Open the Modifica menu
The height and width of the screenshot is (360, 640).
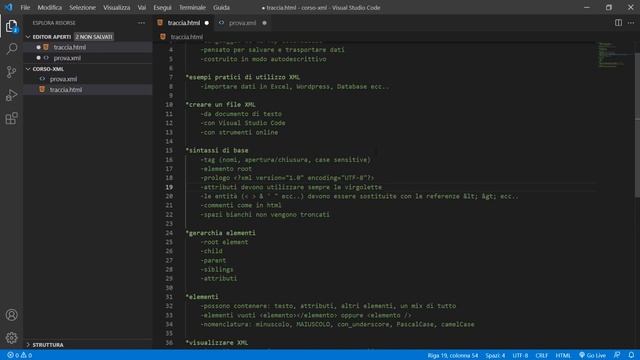tap(50, 7)
